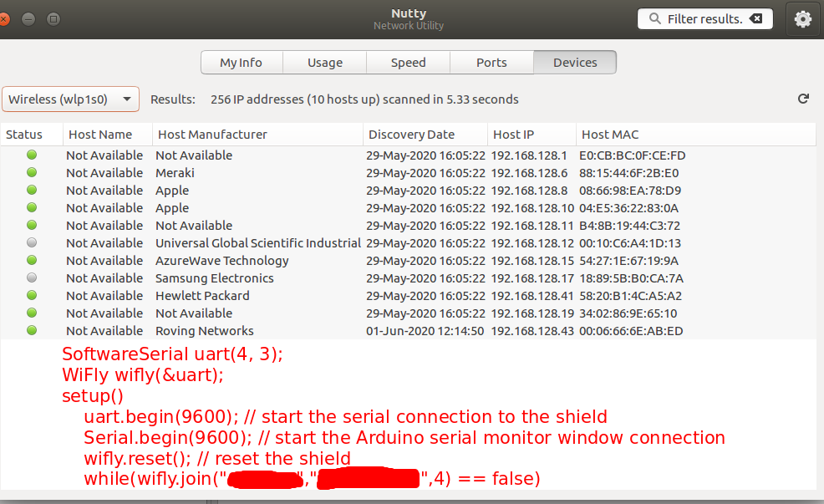Open the Wireless (wlp1s0) interface dropdown
Screen dimensions: 824x504
coord(70,99)
